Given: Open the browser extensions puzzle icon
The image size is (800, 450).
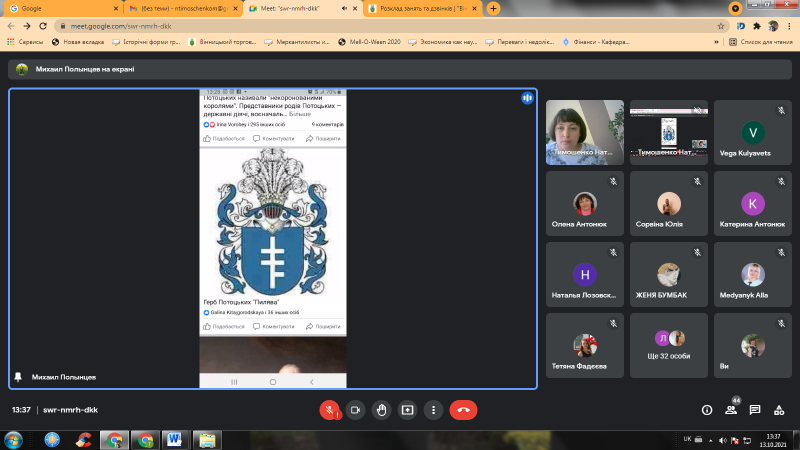Looking at the screenshot, I should [757, 26].
